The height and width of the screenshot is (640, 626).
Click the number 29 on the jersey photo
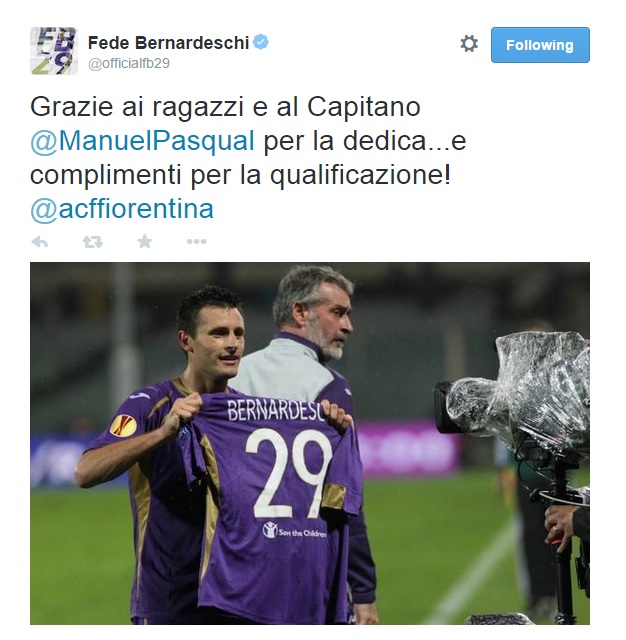pyautogui.click(x=289, y=473)
